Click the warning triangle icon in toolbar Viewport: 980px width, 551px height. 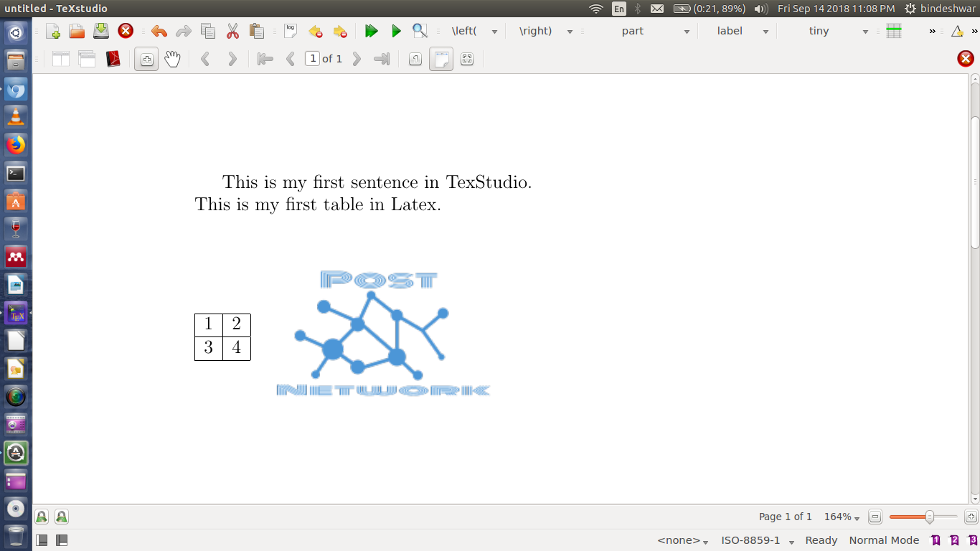click(957, 31)
